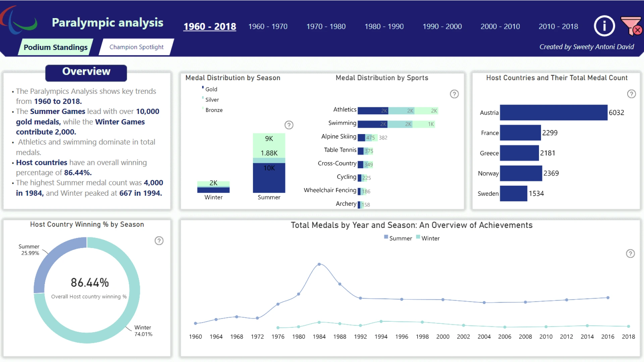The width and height of the screenshot is (644, 362).
Task: Click 'Medal Distribution by Sports' title
Action: [x=382, y=78]
